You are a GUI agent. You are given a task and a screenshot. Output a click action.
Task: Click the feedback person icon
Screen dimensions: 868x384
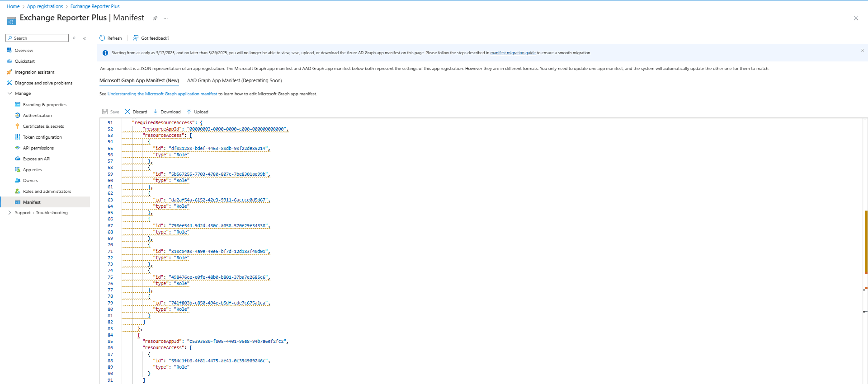136,38
